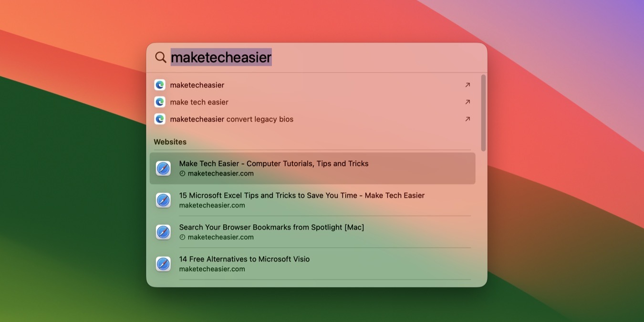Open 'Make Tech Easier - Computer Tutorials, Tips and Tricks'
This screenshot has width=644, height=322.
(x=273, y=163)
